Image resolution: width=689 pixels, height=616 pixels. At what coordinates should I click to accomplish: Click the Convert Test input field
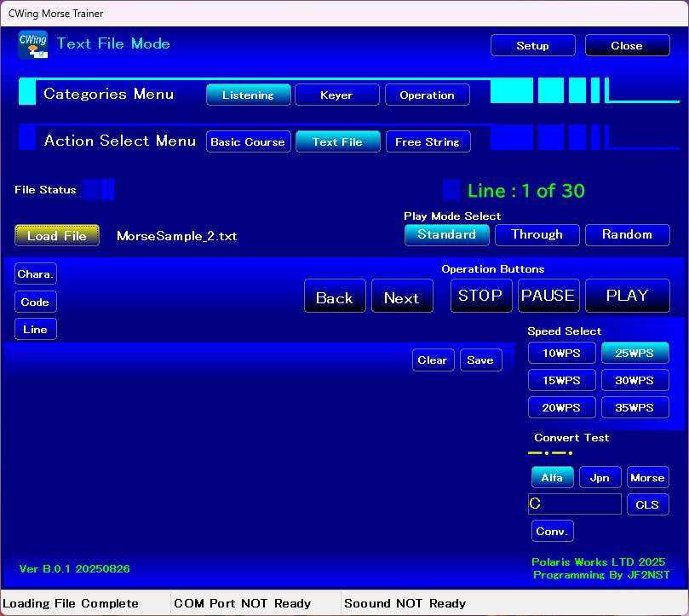pos(574,504)
